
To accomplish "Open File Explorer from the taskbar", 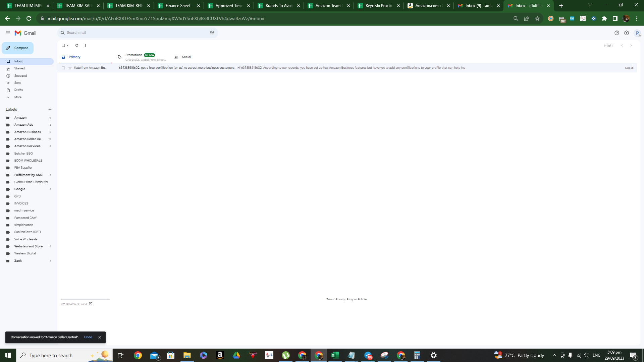I will 187,355.
